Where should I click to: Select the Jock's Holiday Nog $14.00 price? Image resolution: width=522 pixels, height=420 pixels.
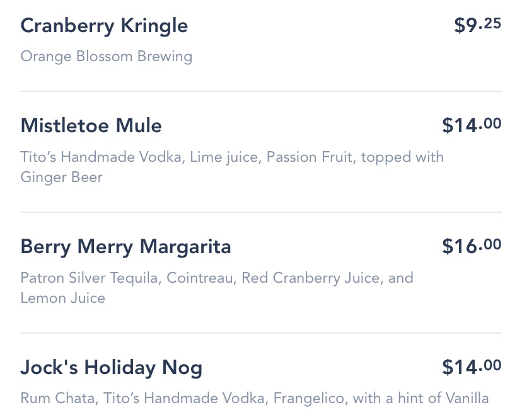click(472, 367)
